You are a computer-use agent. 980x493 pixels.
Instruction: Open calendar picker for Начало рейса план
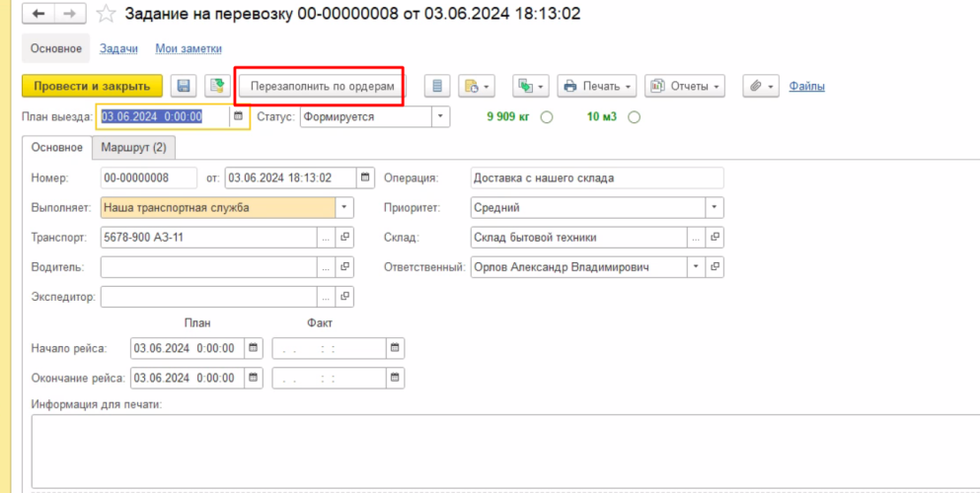pyautogui.click(x=254, y=348)
